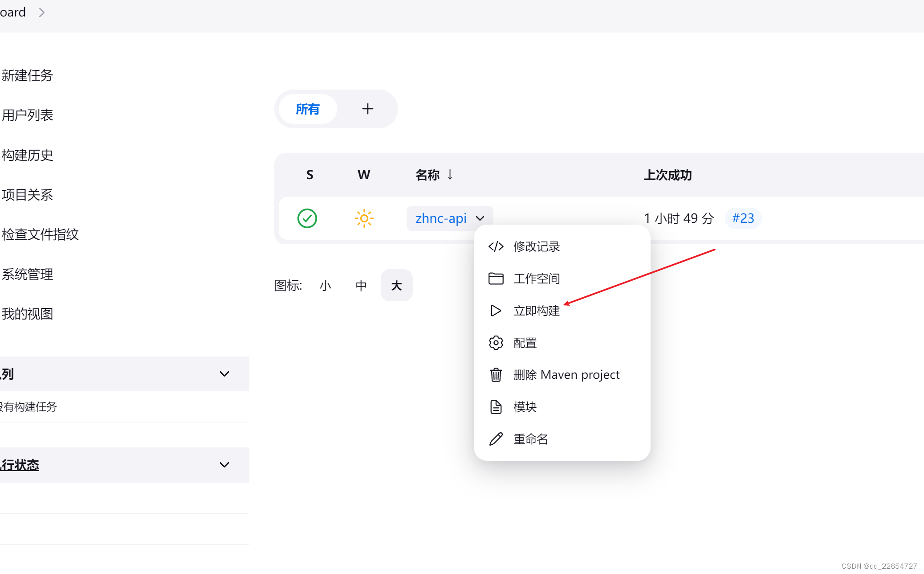Add a new view with the plus icon
Screen dimensions: 924x574
click(x=367, y=109)
